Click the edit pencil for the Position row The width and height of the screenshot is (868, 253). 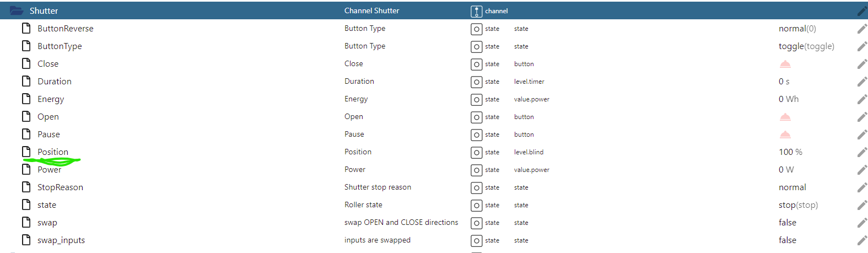pos(862,152)
